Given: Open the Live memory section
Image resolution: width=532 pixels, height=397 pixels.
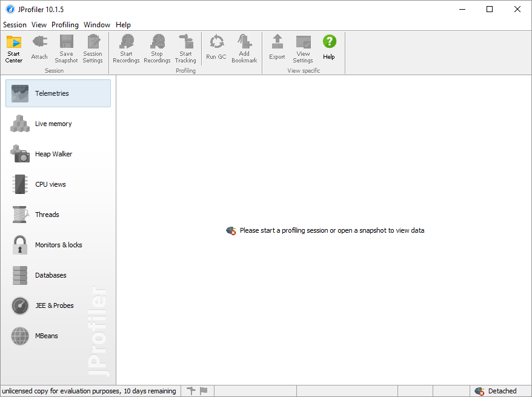Looking at the screenshot, I should [x=58, y=124].
